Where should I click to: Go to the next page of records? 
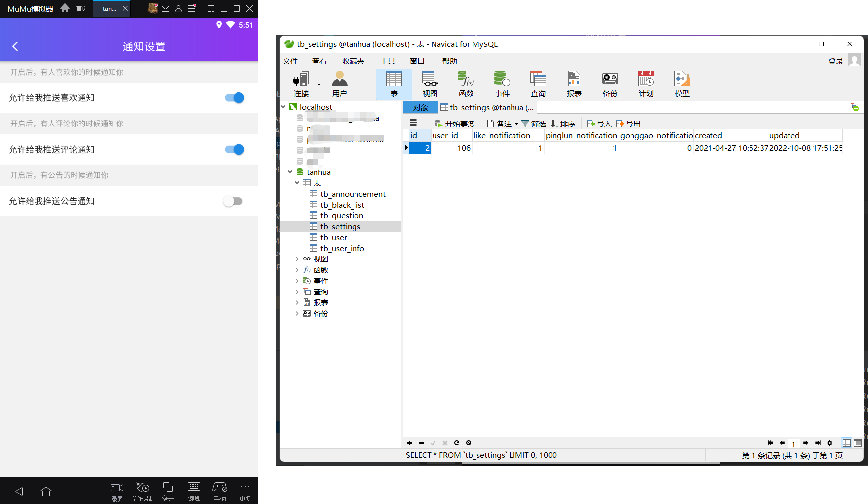806,443
